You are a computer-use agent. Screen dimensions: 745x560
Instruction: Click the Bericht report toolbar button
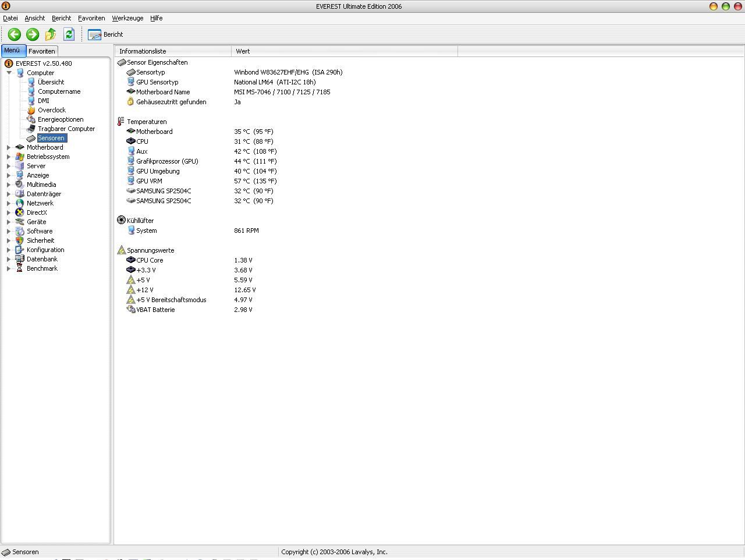point(105,34)
